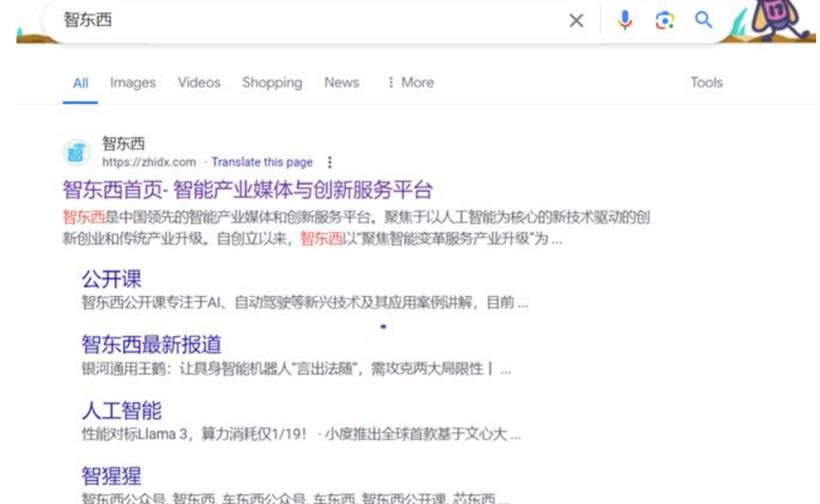The height and width of the screenshot is (504, 820).
Task: Switch to the News tab
Action: pyautogui.click(x=341, y=82)
